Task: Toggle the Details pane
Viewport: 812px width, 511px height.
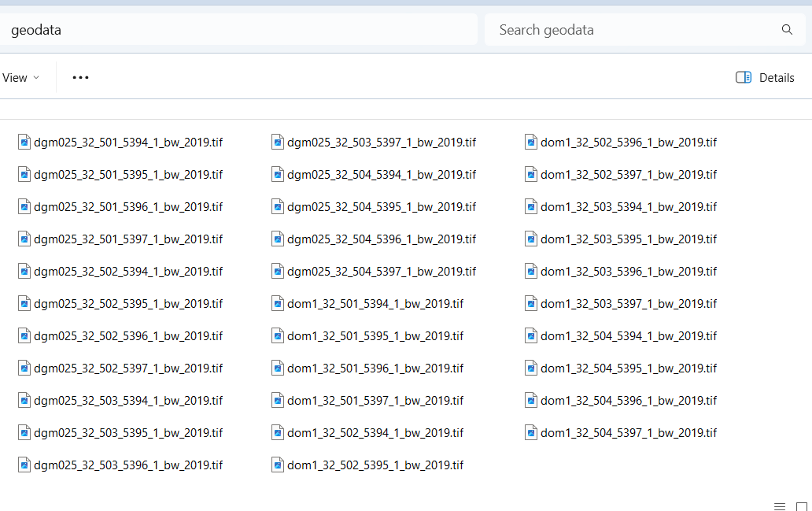Action: point(765,77)
